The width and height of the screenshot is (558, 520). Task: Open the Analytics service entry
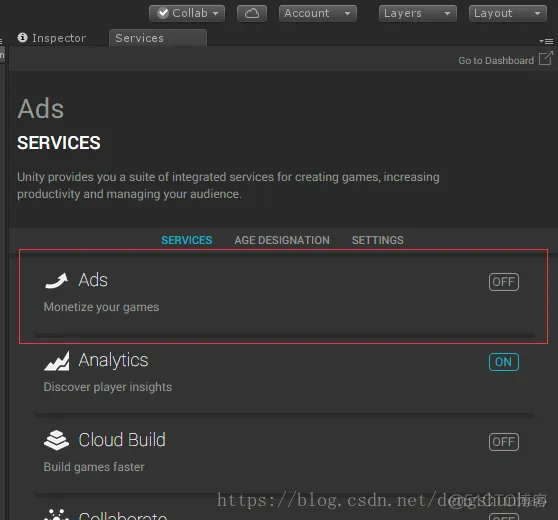point(284,374)
